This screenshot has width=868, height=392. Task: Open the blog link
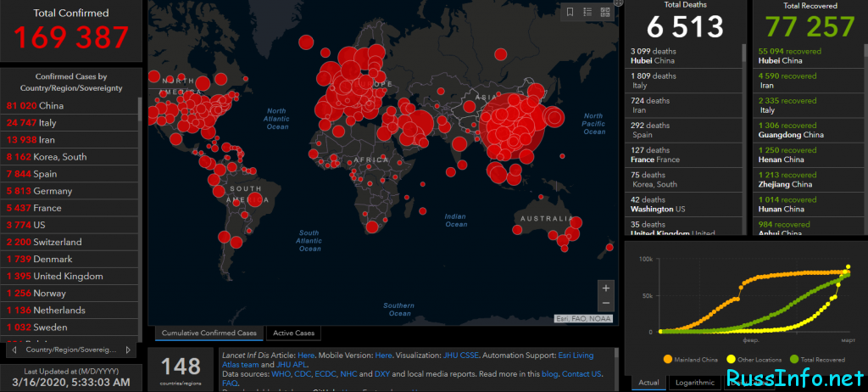pos(550,373)
